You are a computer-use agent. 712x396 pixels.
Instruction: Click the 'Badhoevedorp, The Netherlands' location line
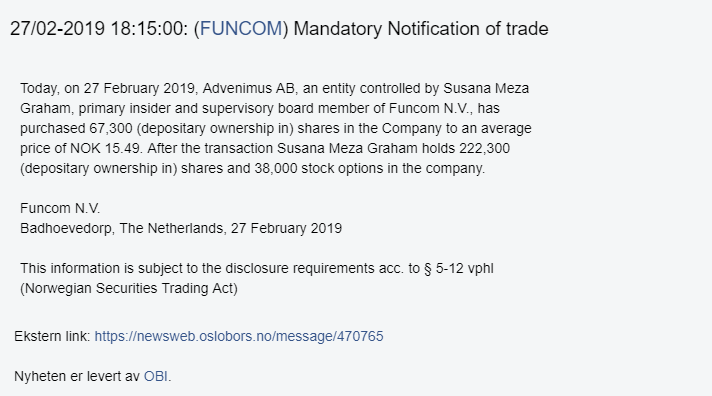[x=123, y=228]
